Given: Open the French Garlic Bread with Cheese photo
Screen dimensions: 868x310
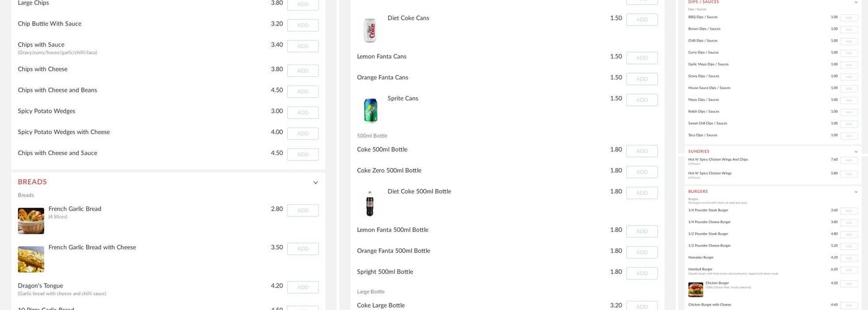Looking at the screenshot, I should [x=31, y=259].
